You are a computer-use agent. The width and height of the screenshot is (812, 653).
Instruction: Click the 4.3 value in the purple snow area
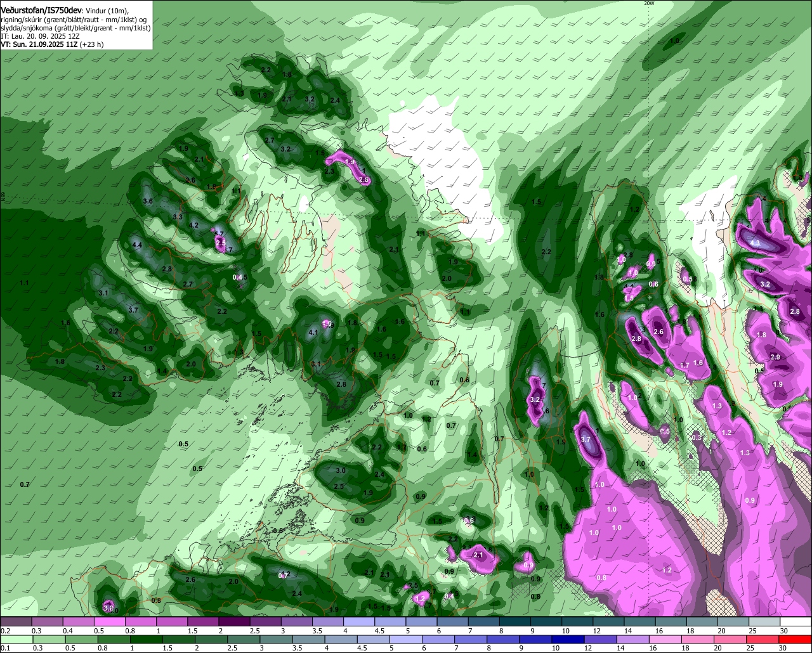click(755, 243)
